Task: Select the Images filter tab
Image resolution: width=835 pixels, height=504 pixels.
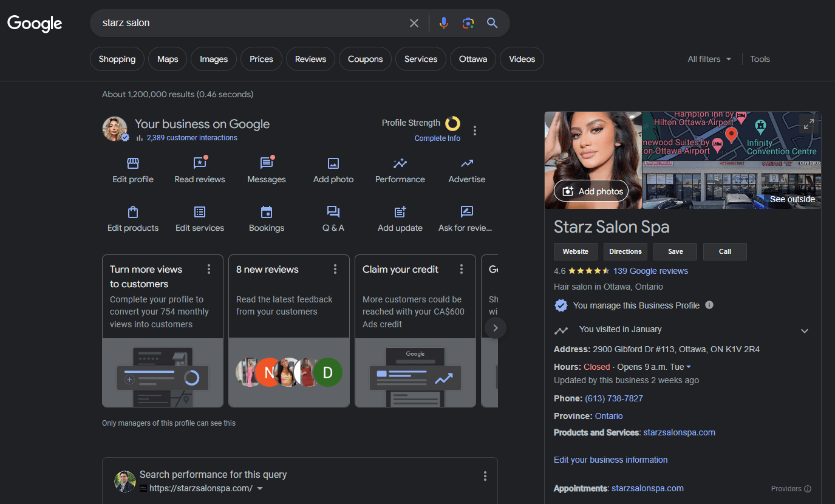Action: click(214, 59)
